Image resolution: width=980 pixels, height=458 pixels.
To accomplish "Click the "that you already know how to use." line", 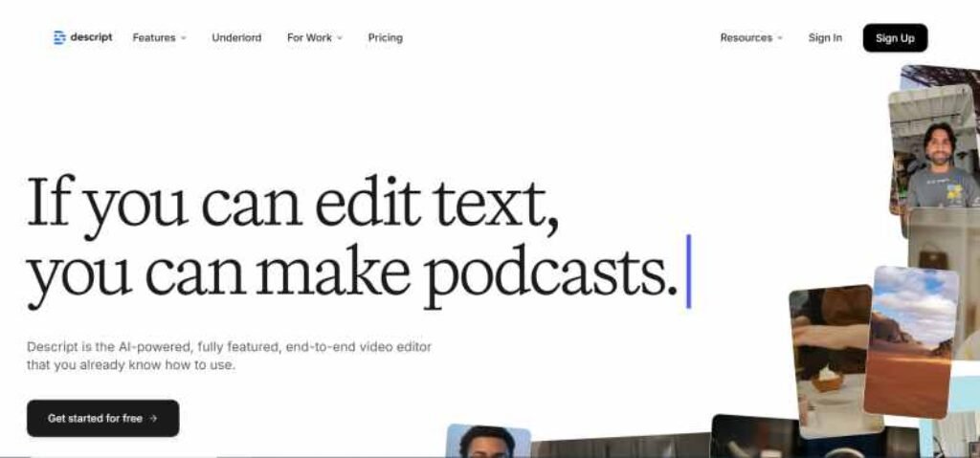I will 130,365.
